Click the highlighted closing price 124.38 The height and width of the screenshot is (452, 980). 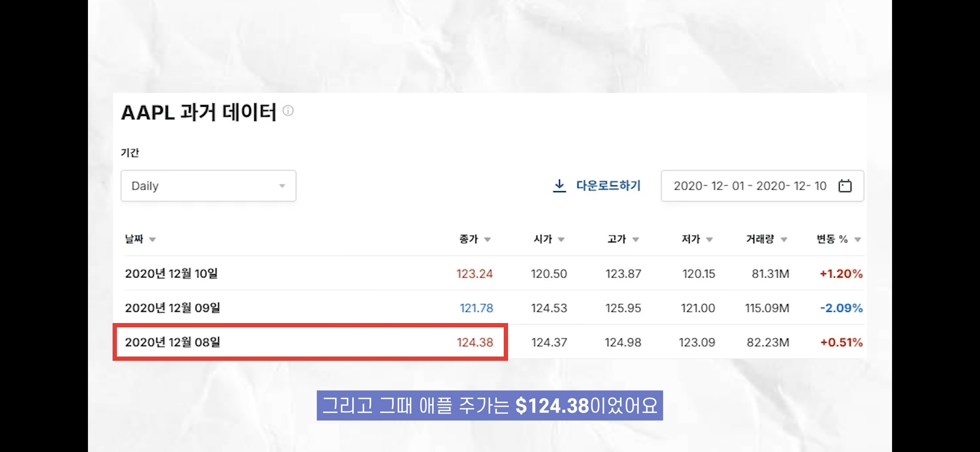coord(475,342)
